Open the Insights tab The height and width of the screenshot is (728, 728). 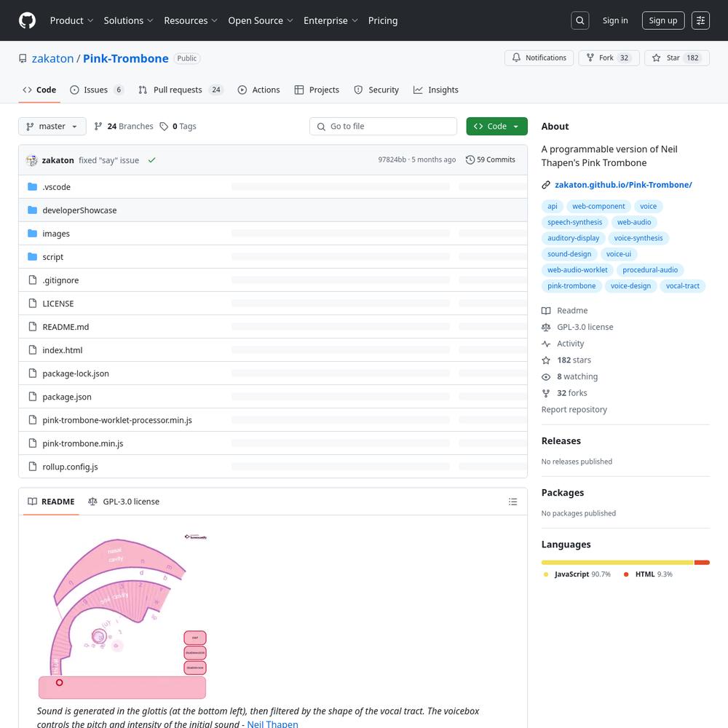[x=435, y=90]
